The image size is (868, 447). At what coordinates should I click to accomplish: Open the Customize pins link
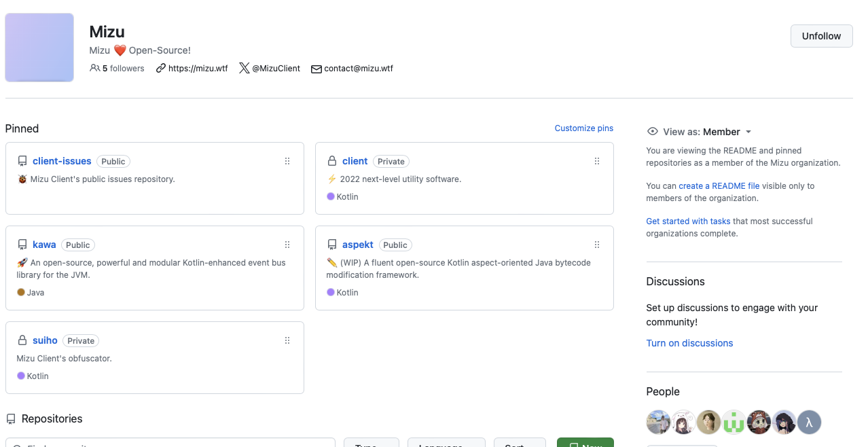coord(584,128)
